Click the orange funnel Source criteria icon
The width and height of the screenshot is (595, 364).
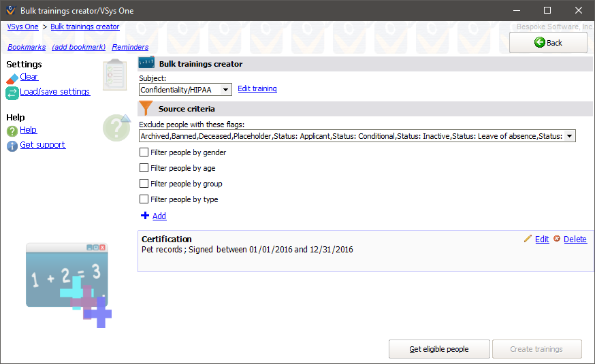point(146,109)
